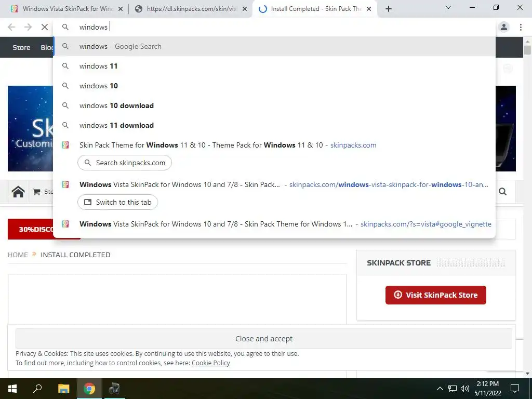Screen dimensions: 532x399
Task: Open the skinpacks.com/?s=vista suggestion
Action: click(x=274, y=224)
